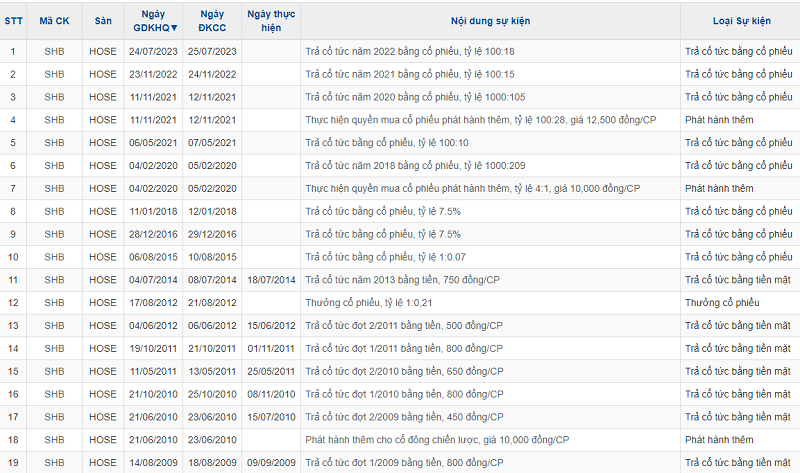The height and width of the screenshot is (473, 800).
Task: Select the strategic shareholder issuance event row
Action: (436, 440)
